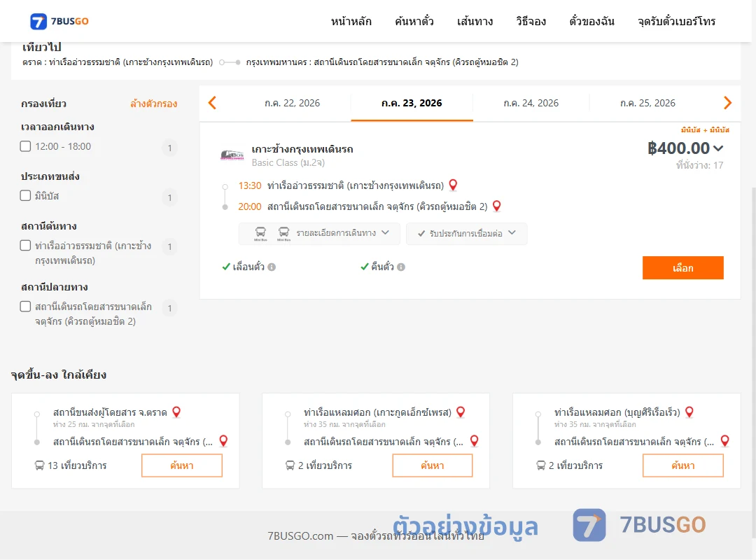The image size is (756, 560).
Task: Open ตั๋วของฉัน in top navigation
Action: tap(591, 21)
